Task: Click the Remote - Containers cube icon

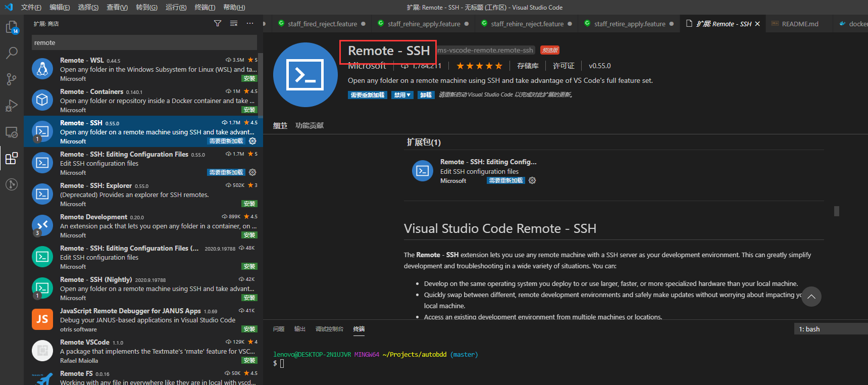Action: pyautogui.click(x=42, y=100)
